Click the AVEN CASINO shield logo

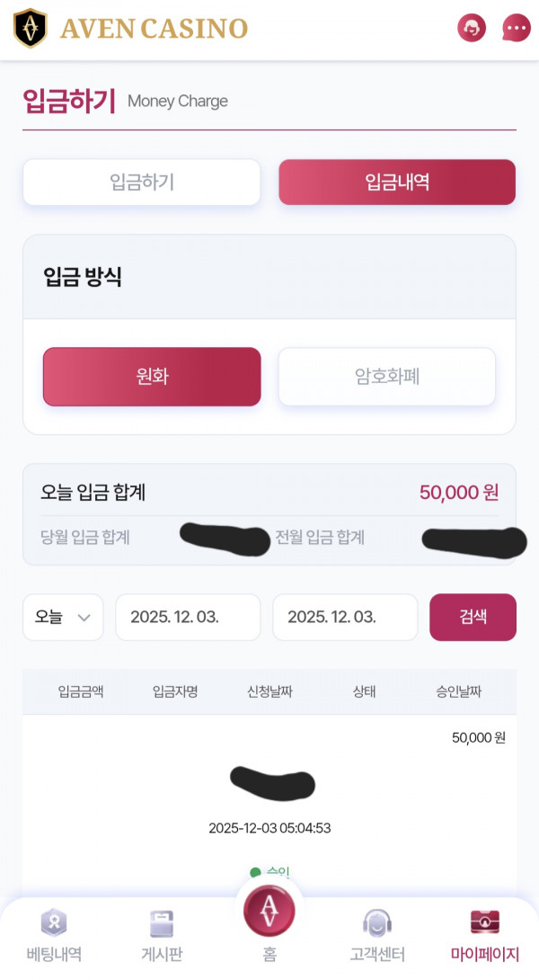point(31,27)
